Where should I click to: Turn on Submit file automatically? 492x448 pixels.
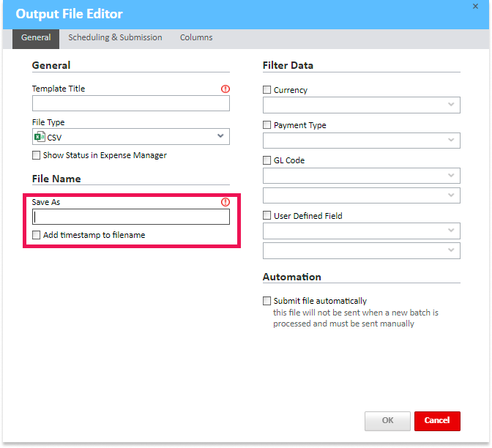click(267, 301)
